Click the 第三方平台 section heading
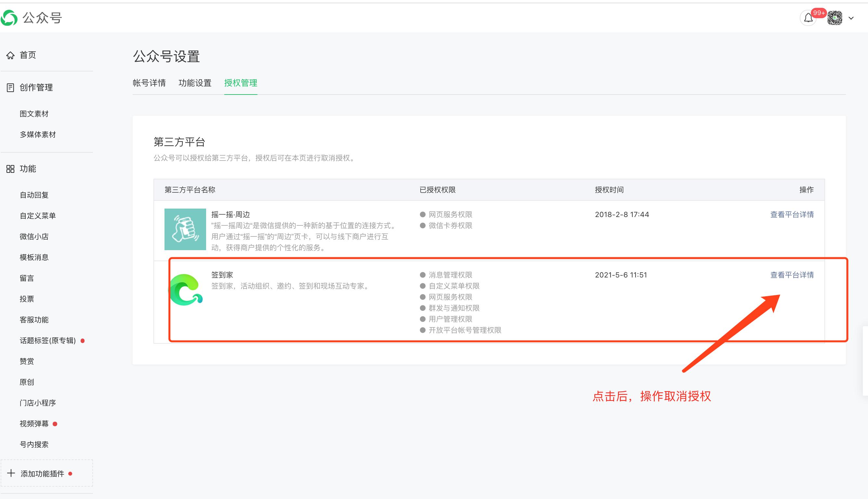Screen dimensions: 868x499 point(179,142)
